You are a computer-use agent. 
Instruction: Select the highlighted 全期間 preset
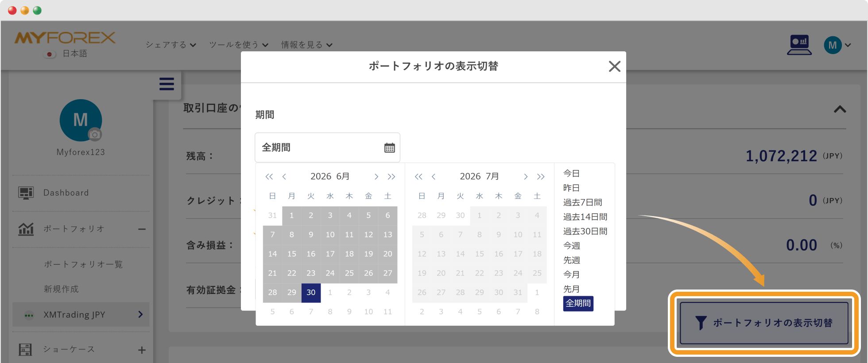point(578,304)
